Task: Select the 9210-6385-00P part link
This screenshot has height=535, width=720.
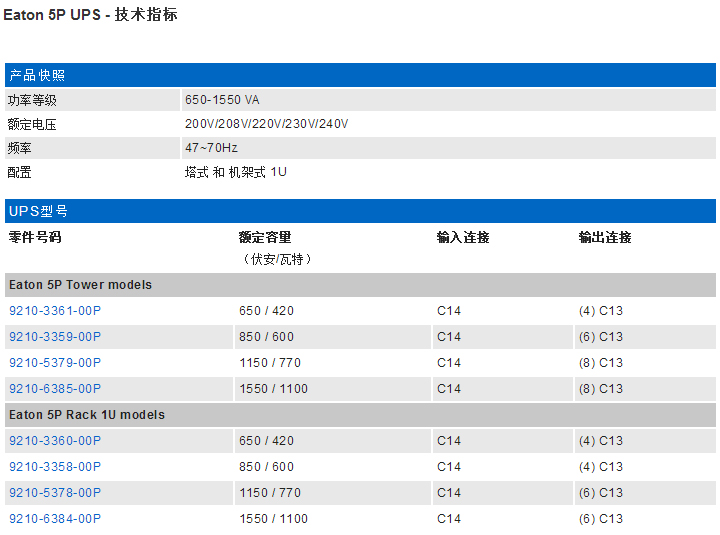Action: pyautogui.click(x=55, y=389)
